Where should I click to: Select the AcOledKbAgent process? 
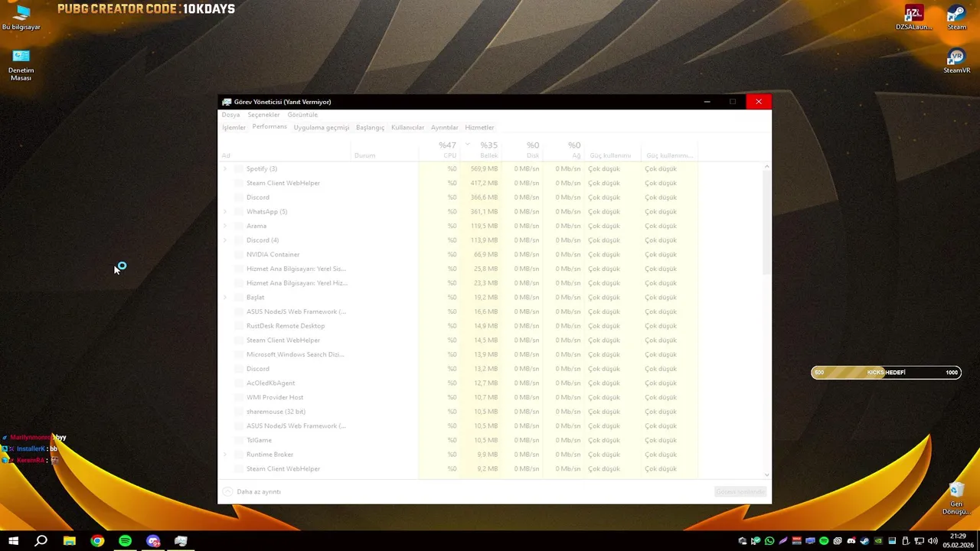[x=458, y=383]
